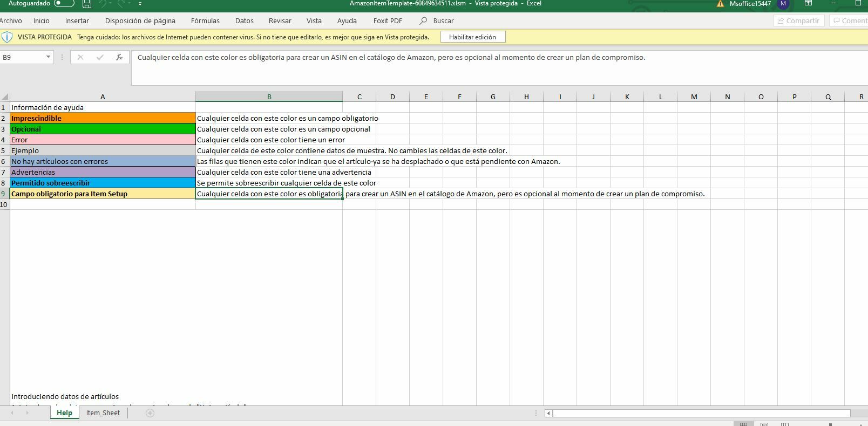Open the Datos ribbon tab
The height and width of the screenshot is (426, 868).
[244, 20]
